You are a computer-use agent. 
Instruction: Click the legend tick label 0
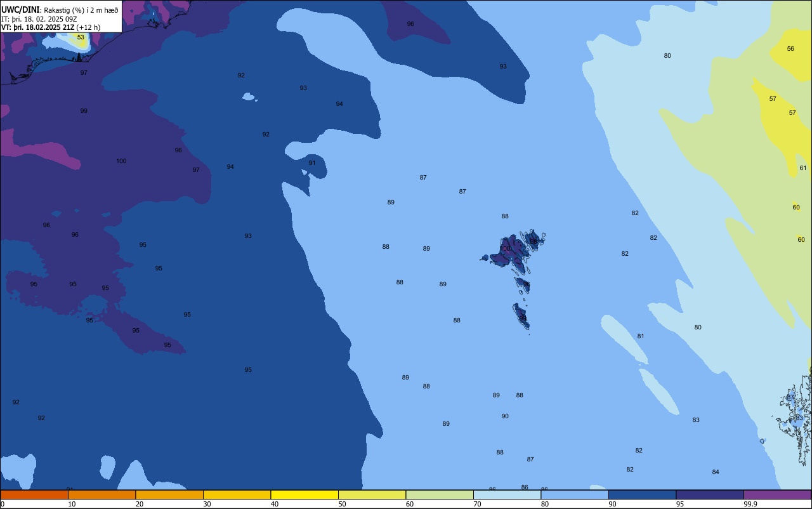tap(3, 504)
